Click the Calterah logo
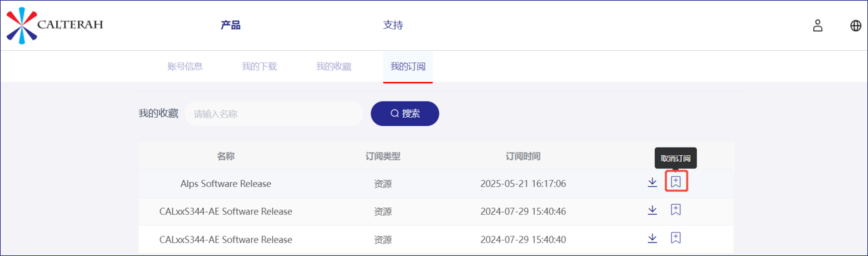The image size is (868, 256). click(x=55, y=26)
